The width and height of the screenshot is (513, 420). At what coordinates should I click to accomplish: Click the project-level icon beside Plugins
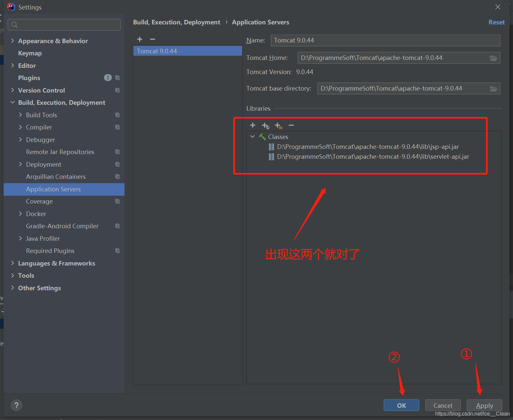coord(118,78)
